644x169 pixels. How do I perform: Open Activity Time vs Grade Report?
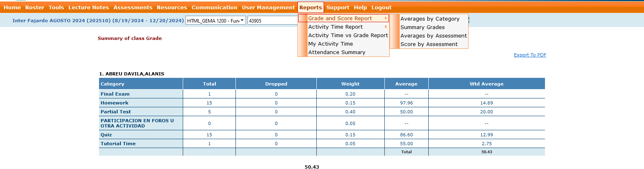click(348, 35)
